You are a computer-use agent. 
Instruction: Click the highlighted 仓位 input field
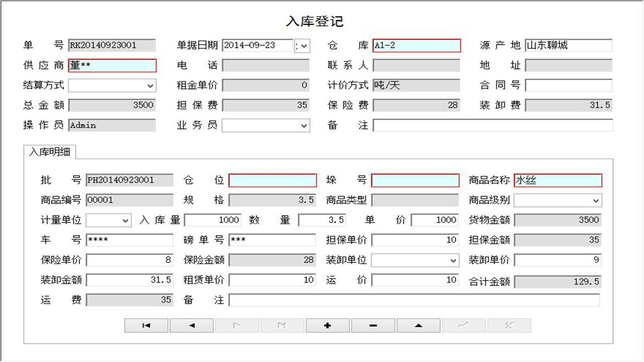(272, 180)
